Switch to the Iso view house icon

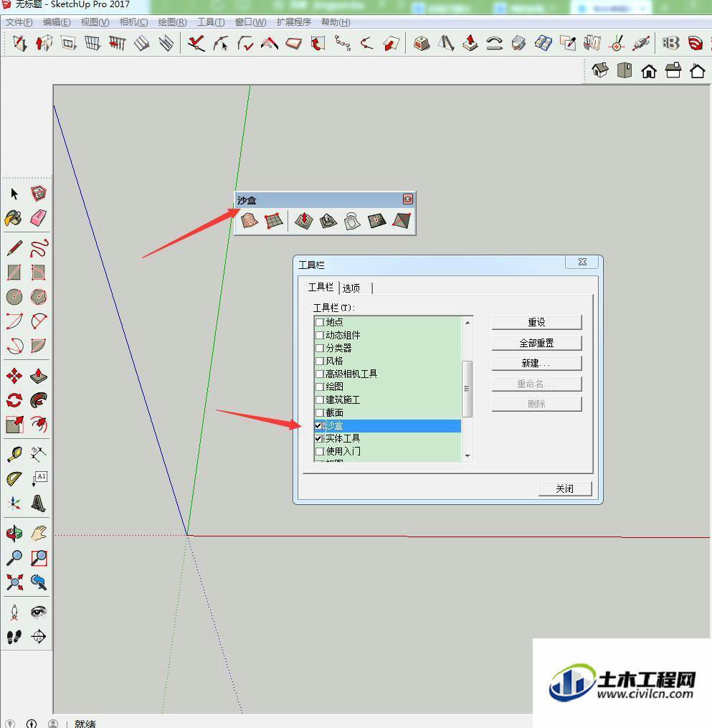(x=600, y=70)
